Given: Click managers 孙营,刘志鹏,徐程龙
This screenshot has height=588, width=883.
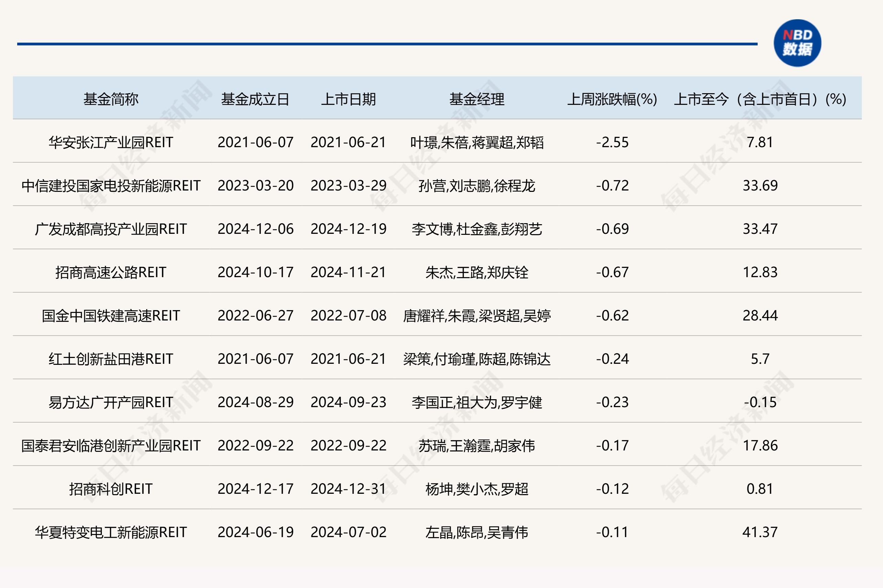Looking at the screenshot, I should (x=477, y=186).
